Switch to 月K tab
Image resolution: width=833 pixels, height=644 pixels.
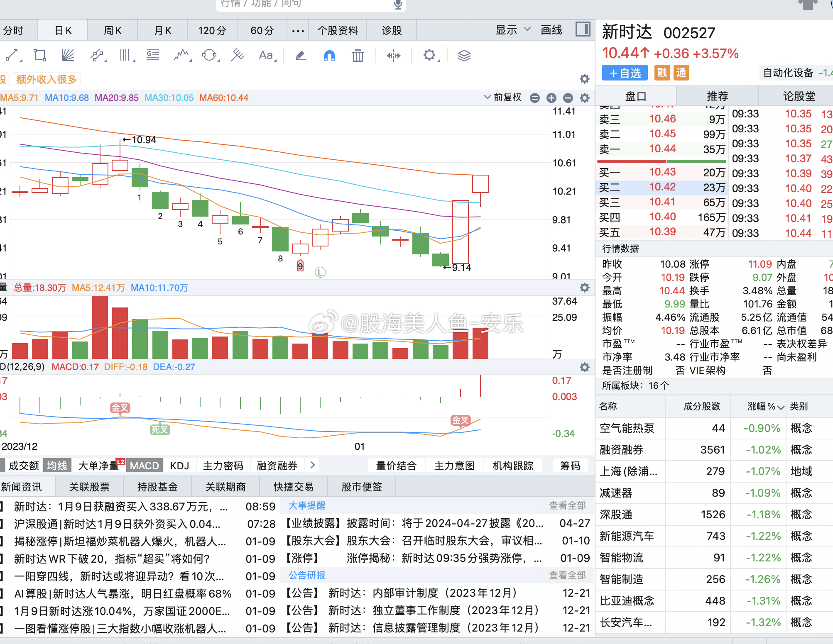[x=163, y=30]
